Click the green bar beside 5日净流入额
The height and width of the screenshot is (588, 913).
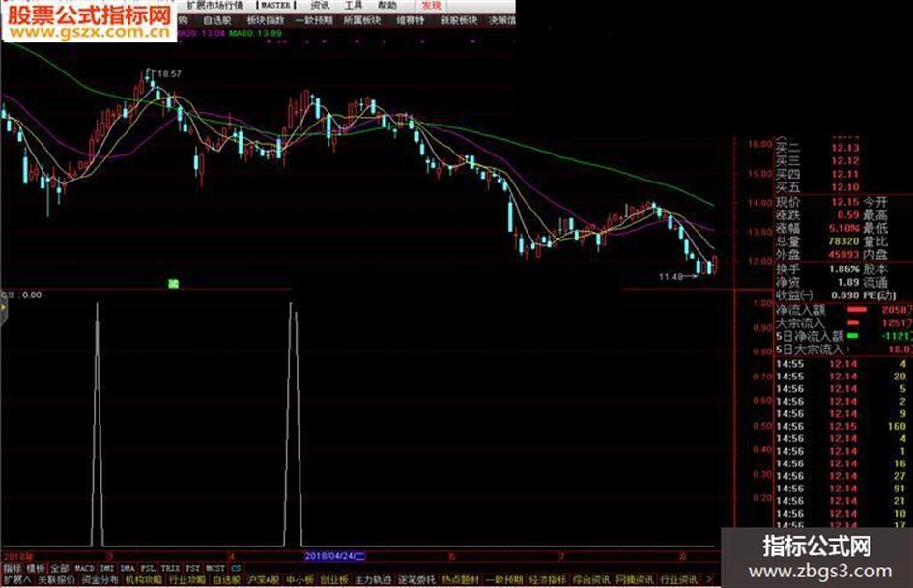point(852,336)
